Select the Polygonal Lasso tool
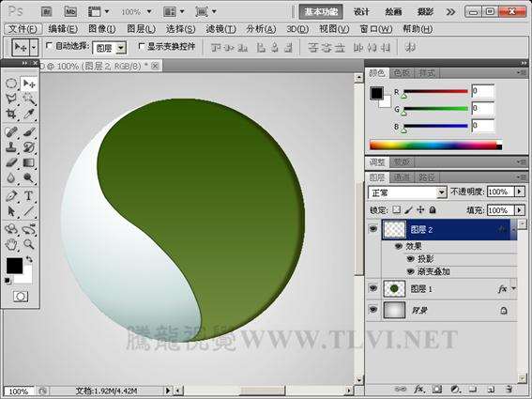This screenshot has width=532, height=399. (x=11, y=99)
